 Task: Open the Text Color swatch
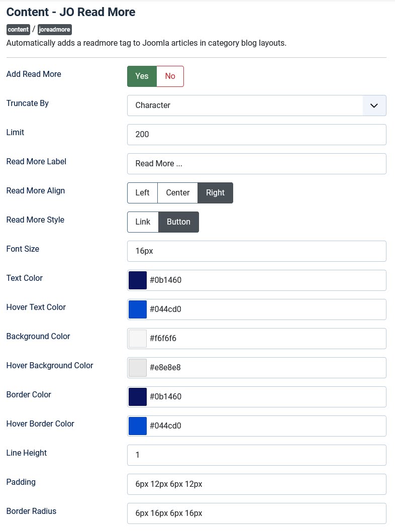click(x=138, y=280)
